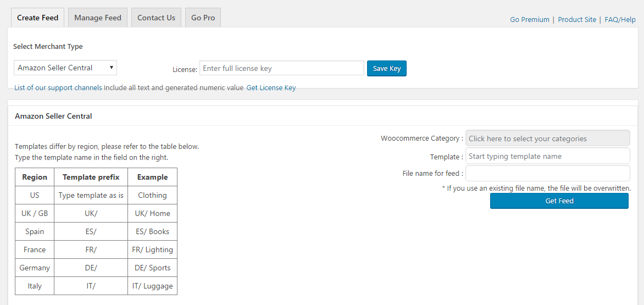The image size is (644, 305).
Task: Open the FAQ/Help link
Action: point(620,19)
